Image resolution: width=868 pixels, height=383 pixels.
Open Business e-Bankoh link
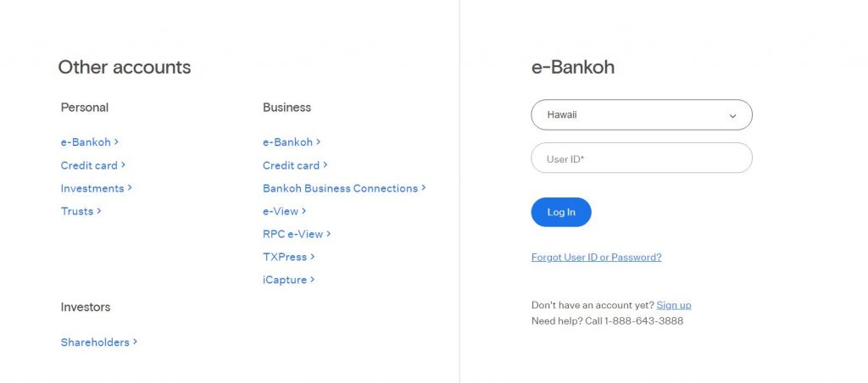292,142
